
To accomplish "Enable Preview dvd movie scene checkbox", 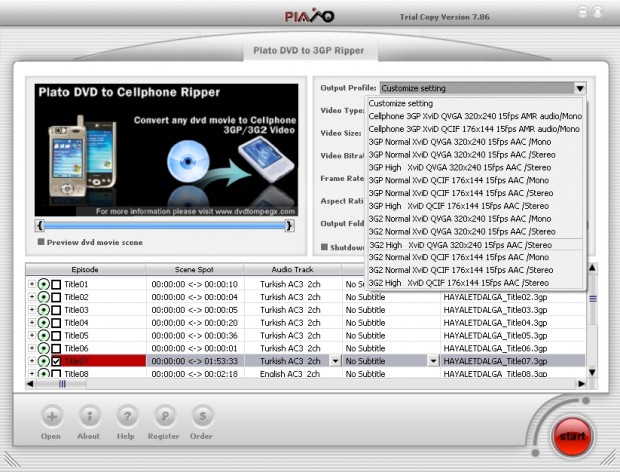I will [41, 242].
